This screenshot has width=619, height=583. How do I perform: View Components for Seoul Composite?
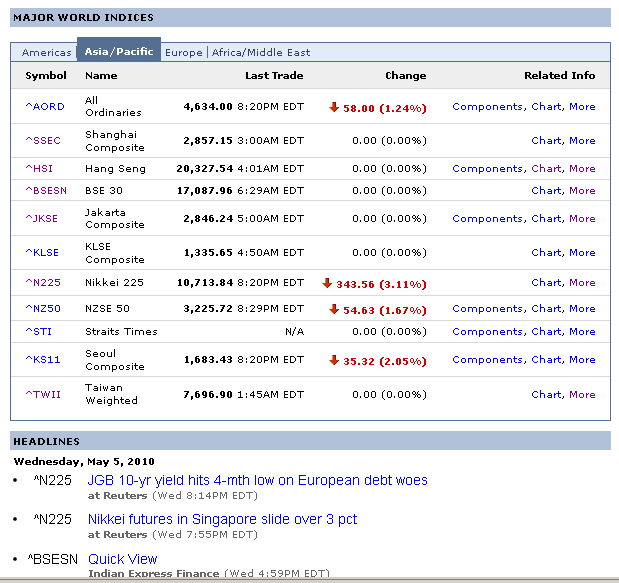(x=488, y=360)
